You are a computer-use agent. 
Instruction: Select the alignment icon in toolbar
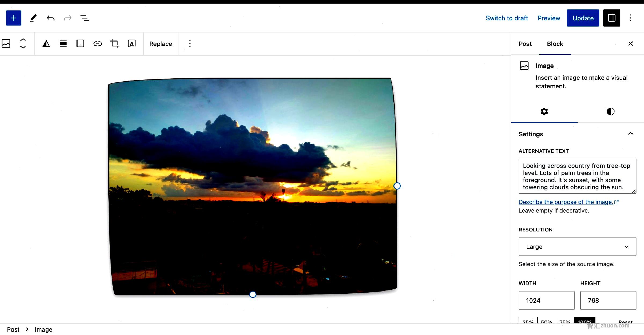click(63, 43)
